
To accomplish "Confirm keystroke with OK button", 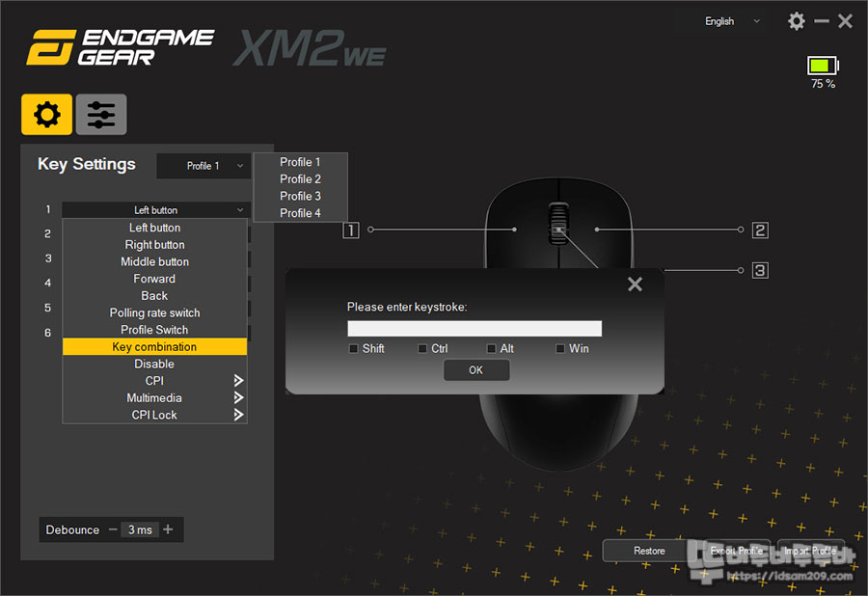I will 476,370.
